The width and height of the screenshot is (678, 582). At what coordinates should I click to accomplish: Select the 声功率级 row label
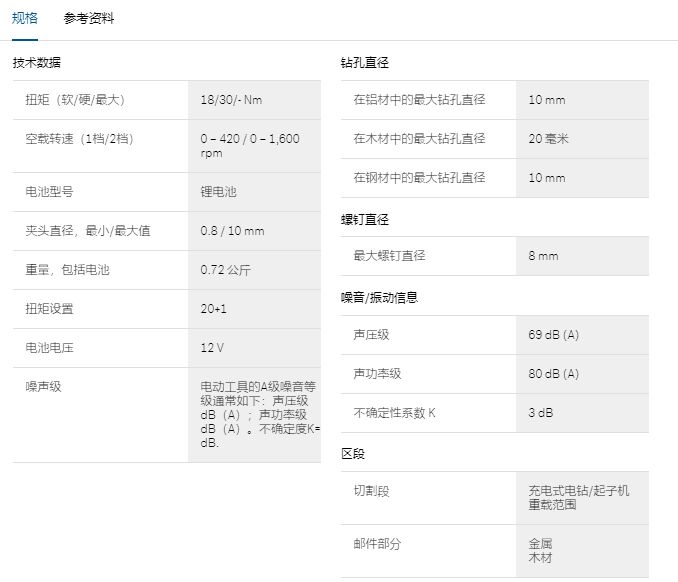pos(377,374)
